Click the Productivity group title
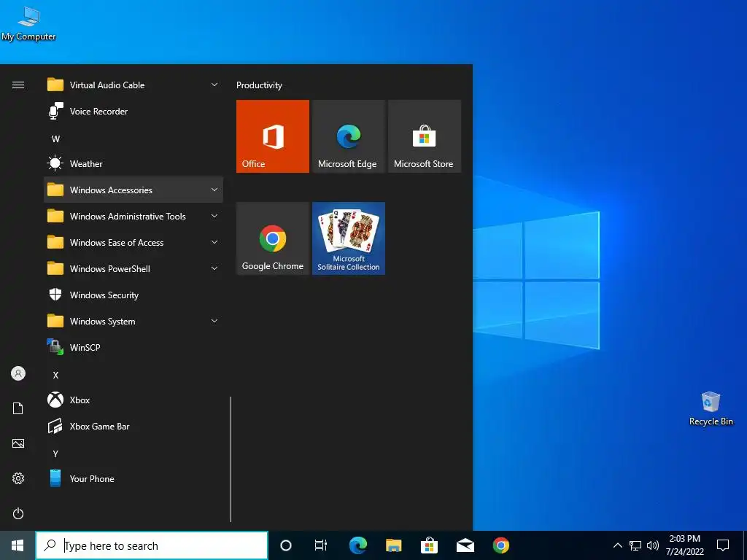Viewport: 747px width, 560px height. 259,85
